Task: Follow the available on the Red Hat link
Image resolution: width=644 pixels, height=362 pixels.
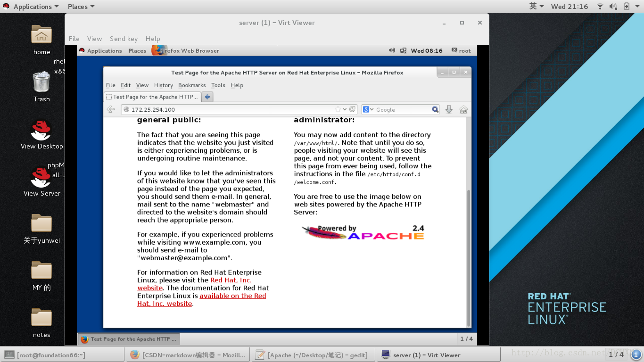Action: tap(233, 296)
